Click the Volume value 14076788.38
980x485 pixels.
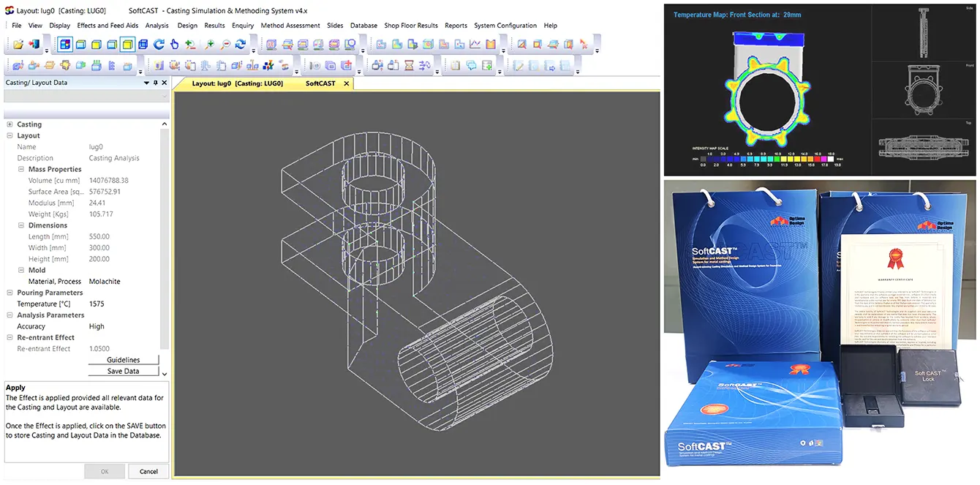pos(108,181)
